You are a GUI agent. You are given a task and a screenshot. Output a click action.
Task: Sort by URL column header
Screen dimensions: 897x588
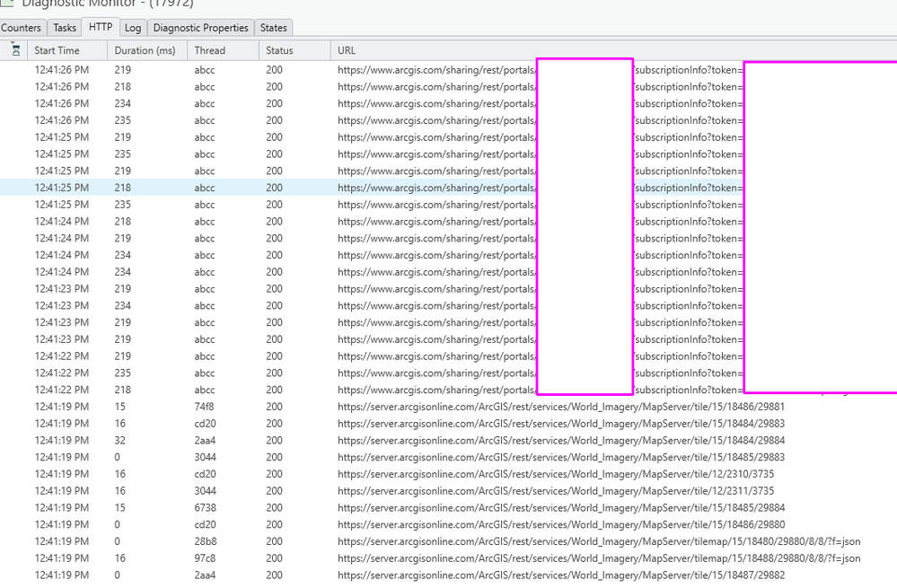tap(613, 50)
